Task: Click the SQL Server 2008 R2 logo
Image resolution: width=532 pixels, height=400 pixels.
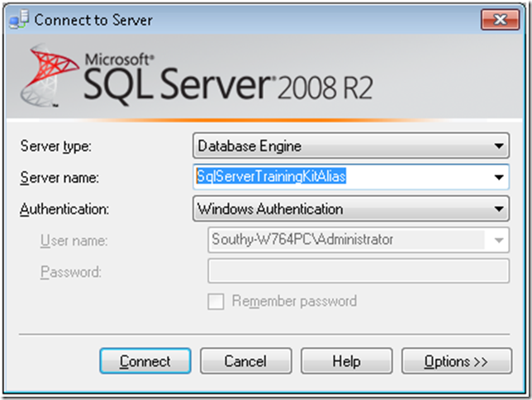Action: [197, 76]
